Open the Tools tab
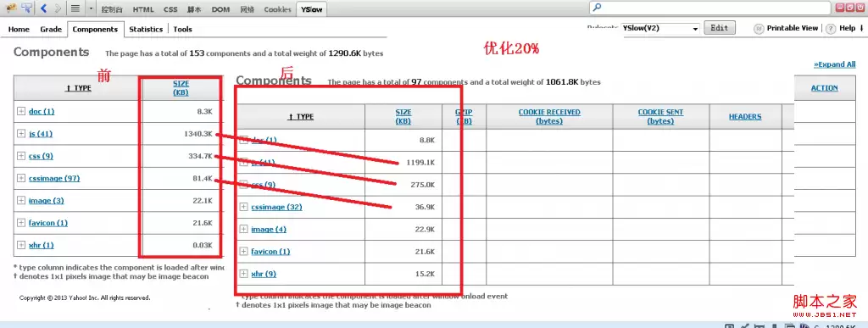Viewport: 868px width, 328px height. click(183, 30)
